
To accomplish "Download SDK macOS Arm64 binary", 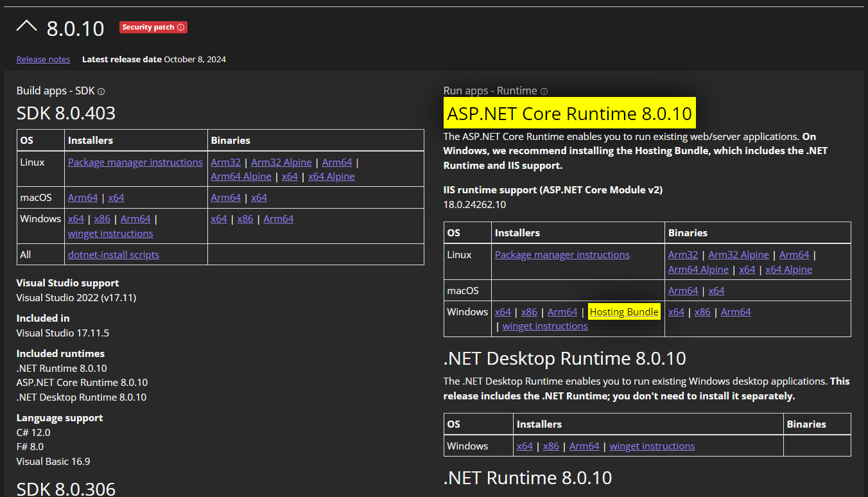I will click(x=226, y=198).
